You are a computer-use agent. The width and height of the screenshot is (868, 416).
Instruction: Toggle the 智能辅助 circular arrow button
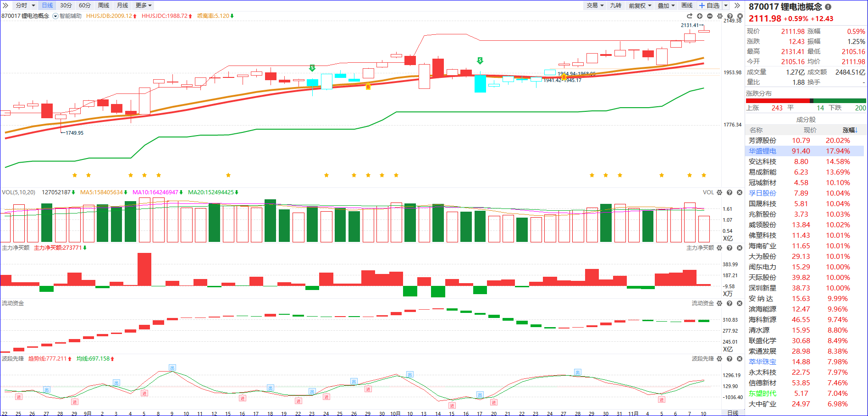click(55, 16)
